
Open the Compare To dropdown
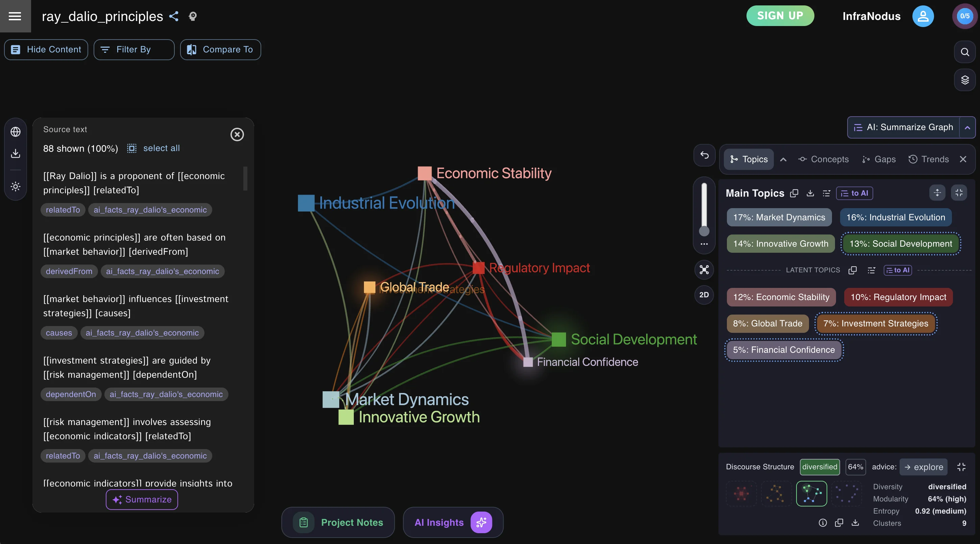point(220,49)
